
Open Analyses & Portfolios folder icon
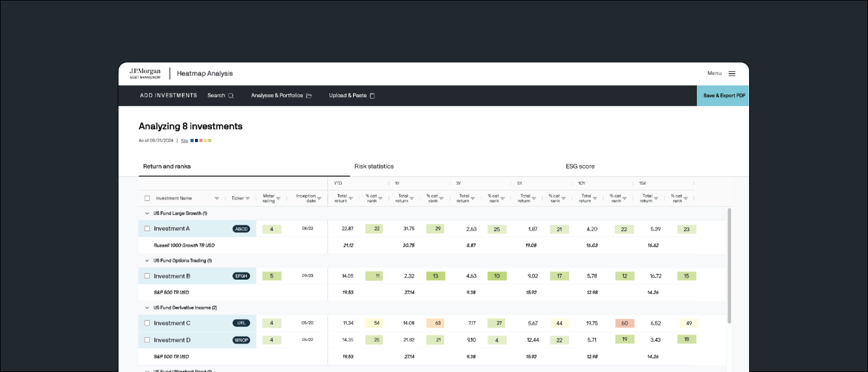click(309, 96)
